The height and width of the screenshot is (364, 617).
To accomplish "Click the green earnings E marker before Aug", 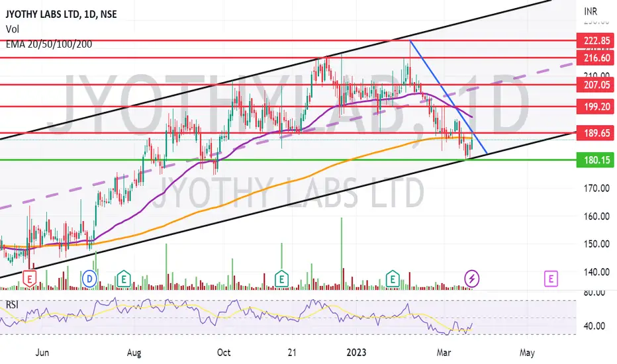I will 124,279.
